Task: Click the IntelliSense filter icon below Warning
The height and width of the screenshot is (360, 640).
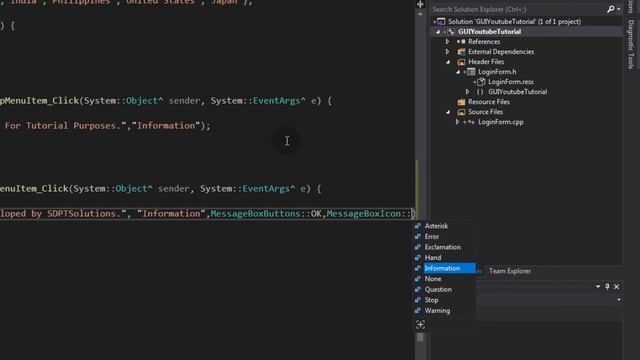Action: [420, 325]
